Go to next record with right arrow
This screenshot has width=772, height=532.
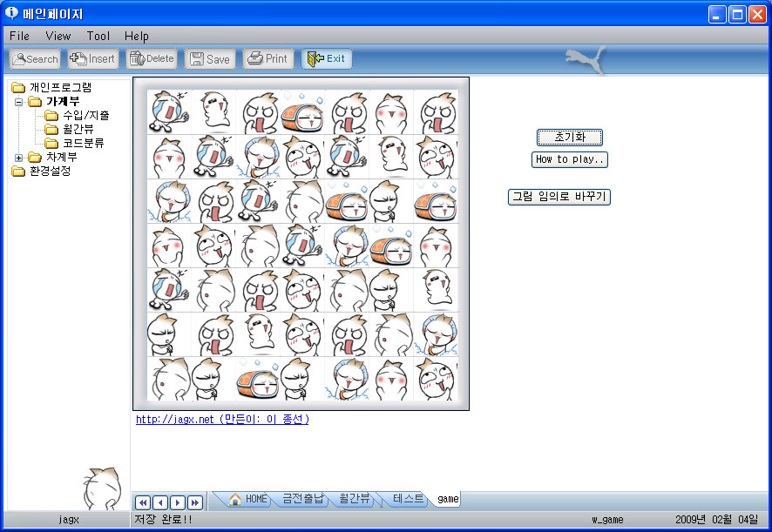coord(178,502)
